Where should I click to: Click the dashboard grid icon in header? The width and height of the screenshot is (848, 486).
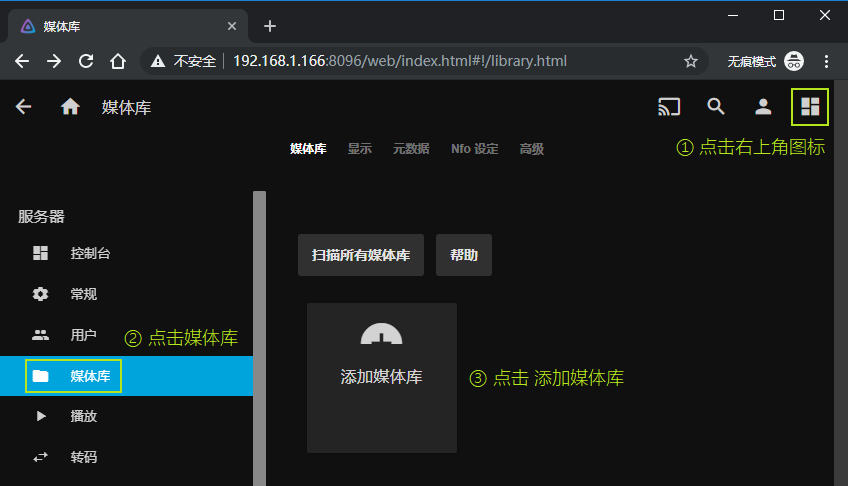pyautogui.click(x=809, y=107)
